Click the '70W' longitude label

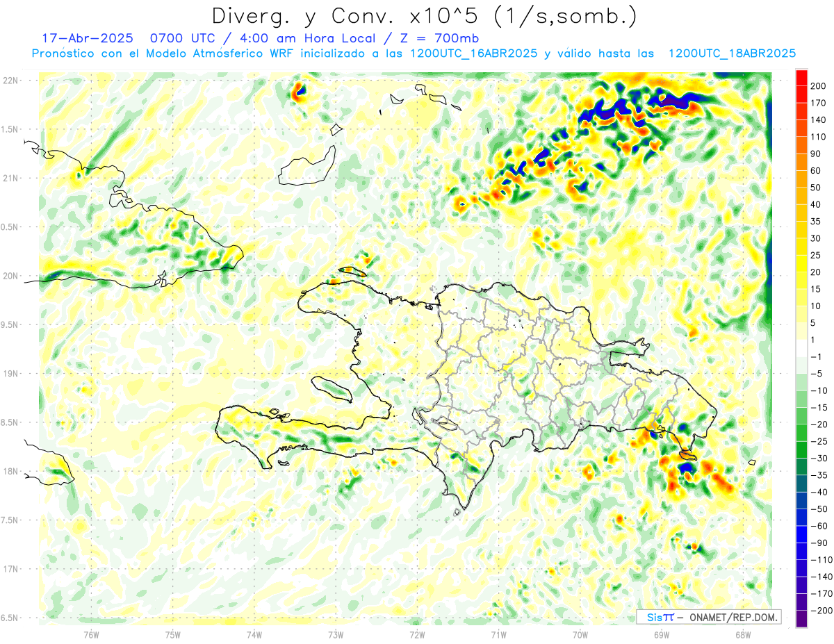tap(580, 634)
